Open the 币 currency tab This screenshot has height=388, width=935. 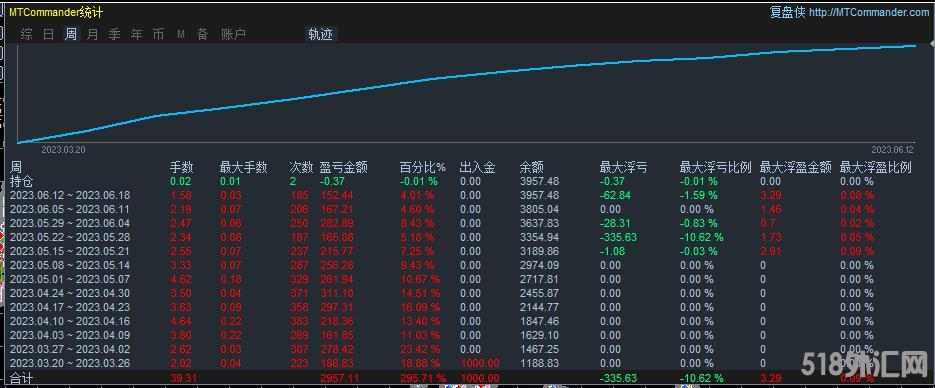point(158,35)
